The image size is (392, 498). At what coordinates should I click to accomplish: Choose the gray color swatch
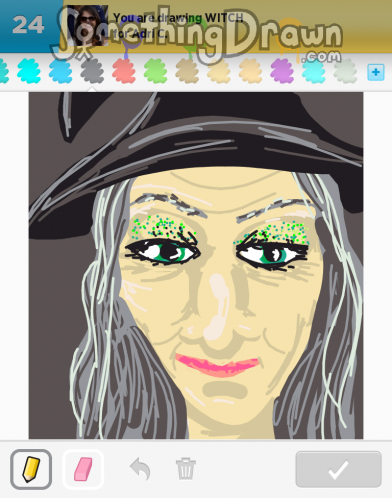point(92,71)
